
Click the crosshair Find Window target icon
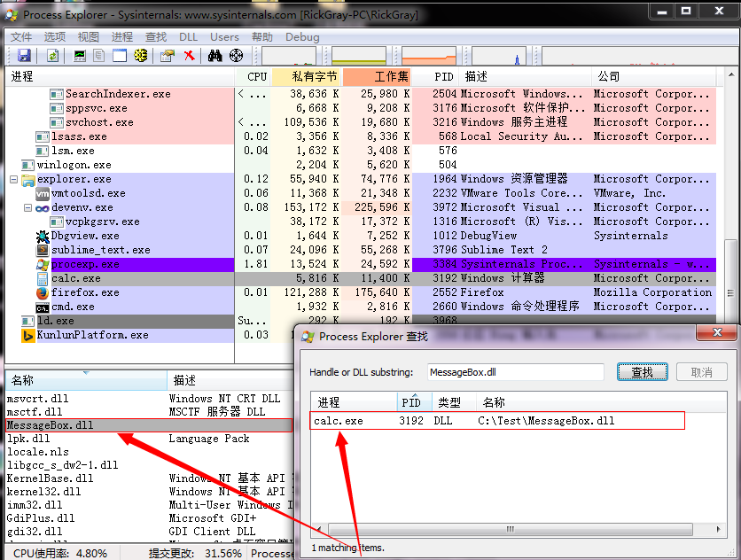click(x=237, y=56)
